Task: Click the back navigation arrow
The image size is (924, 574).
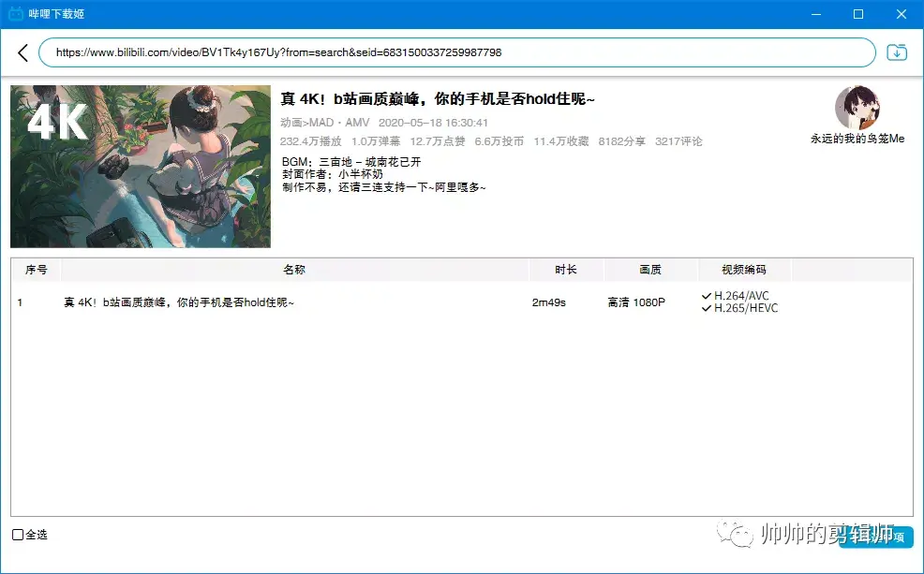Action: (22, 52)
